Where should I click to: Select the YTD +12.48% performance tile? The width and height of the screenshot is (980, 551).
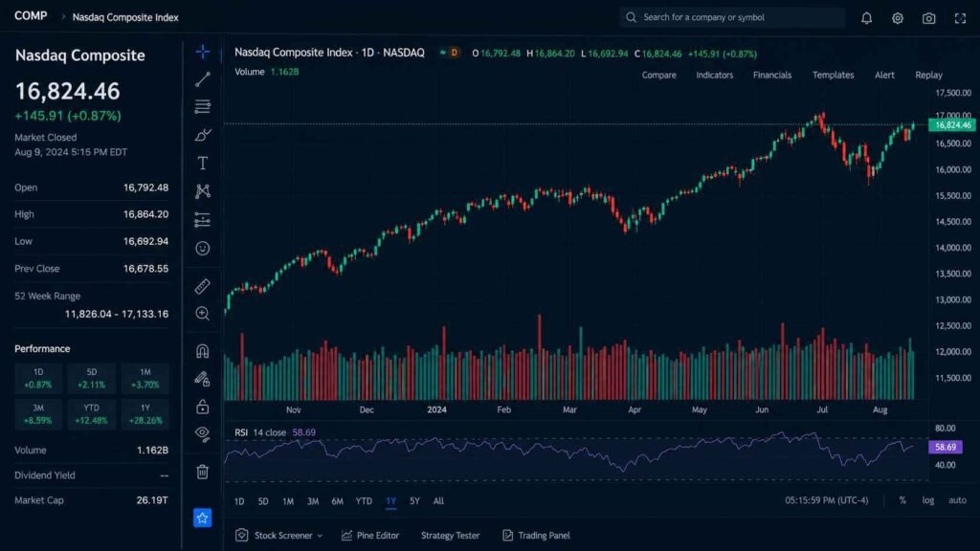[x=92, y=414]
